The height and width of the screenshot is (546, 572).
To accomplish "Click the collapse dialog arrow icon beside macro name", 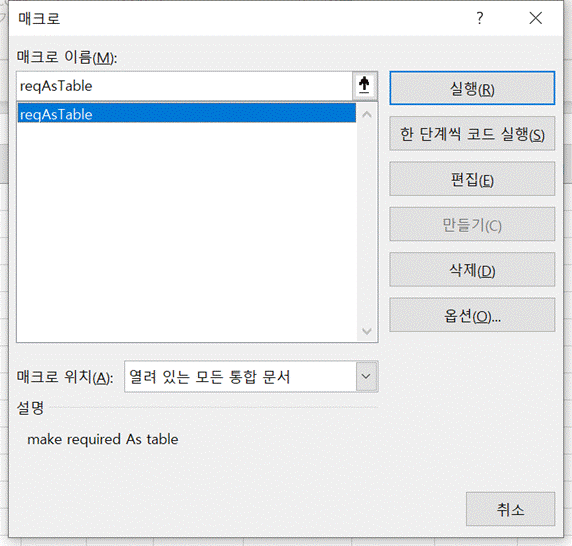I will click(364, 86).
